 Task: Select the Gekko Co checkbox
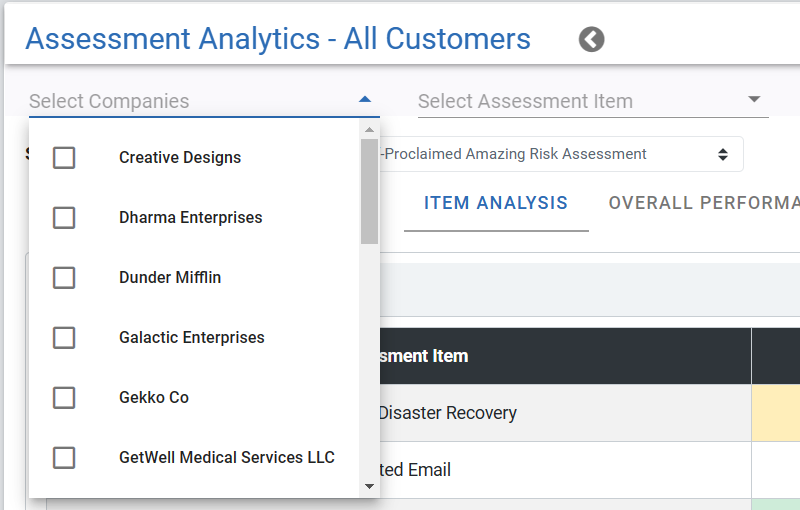(x=64, y=398)
